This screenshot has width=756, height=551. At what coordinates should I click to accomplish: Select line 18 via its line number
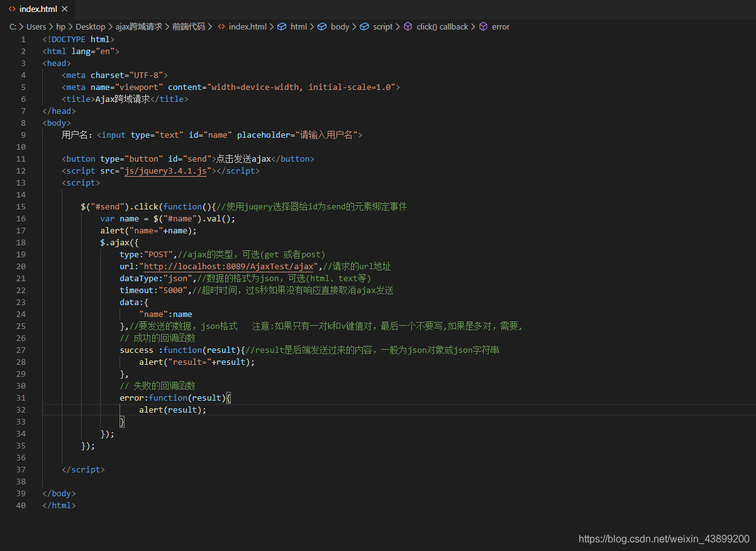click(21, 242)
